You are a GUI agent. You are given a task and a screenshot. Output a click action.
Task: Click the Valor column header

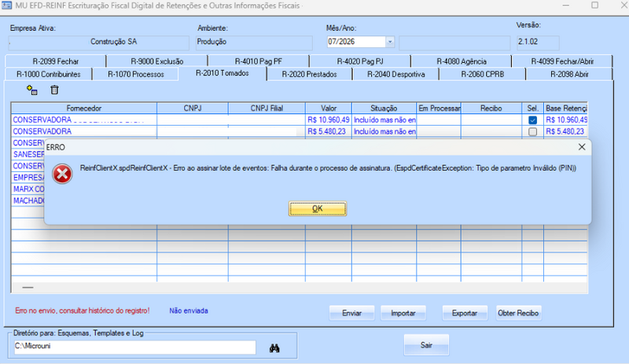pos(329,108)
